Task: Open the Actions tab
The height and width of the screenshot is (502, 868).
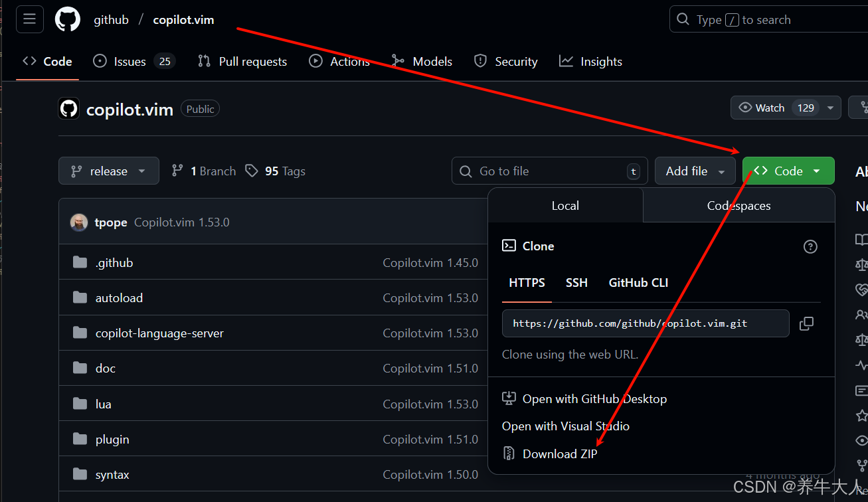Action: coord(339,61)
